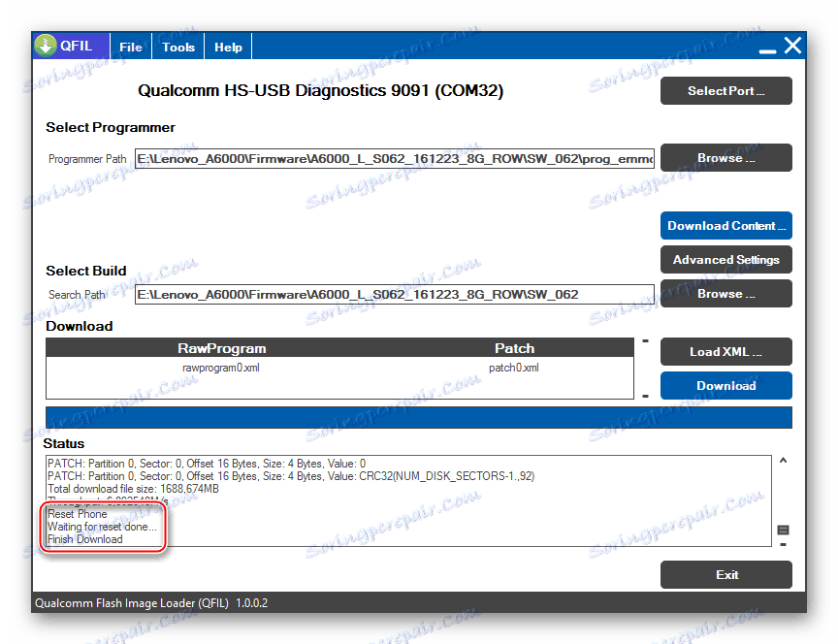Click the Download Content button
The width and height of the screenshot is (838, 644).
(726, 226)
